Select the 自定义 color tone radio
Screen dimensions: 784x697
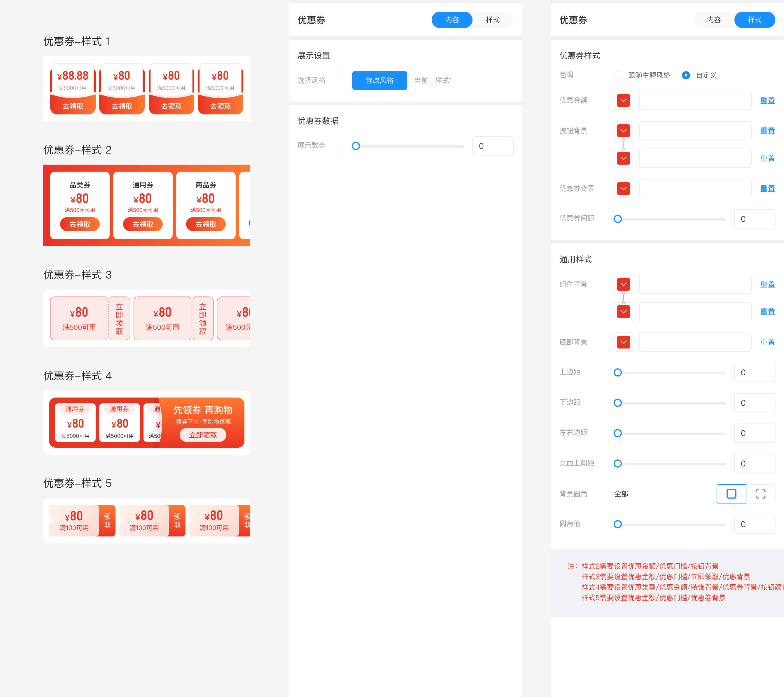(686, 75)
